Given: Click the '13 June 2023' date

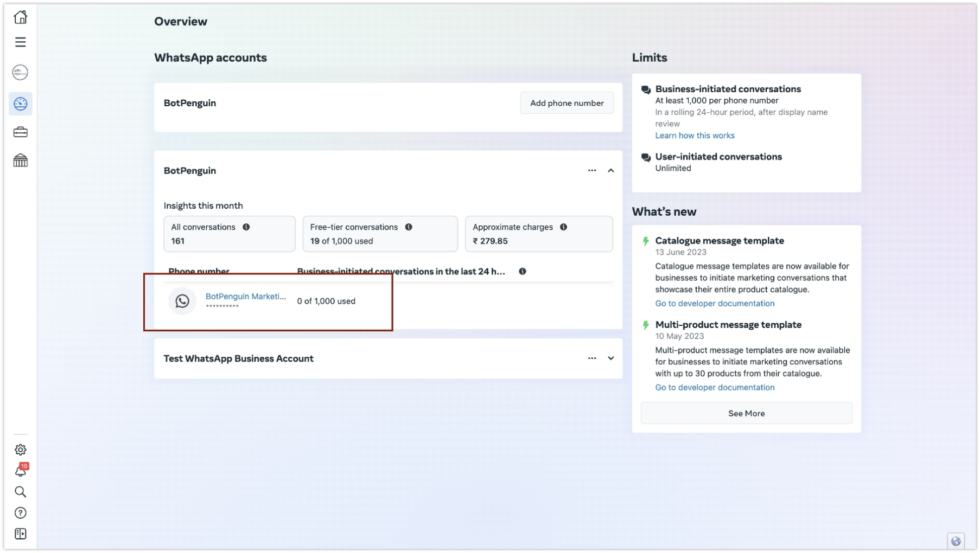Looking at the screenshot, I should 681,253.
